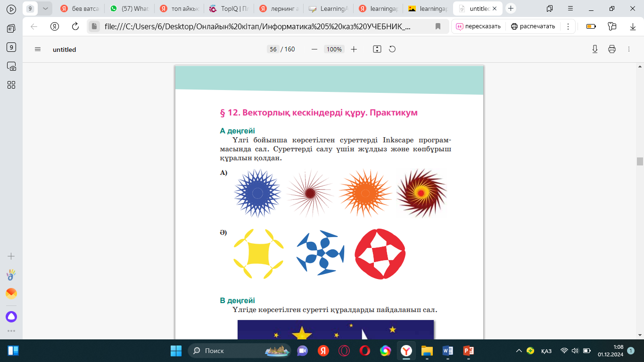Print the PDF using viewer printer icon
The image size is (644, 362).
pos(612,49)
